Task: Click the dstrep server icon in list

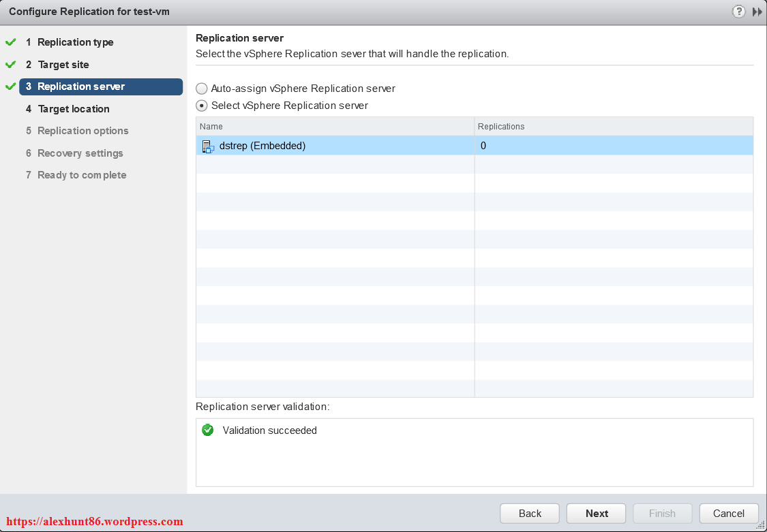Action: point(208,146)
